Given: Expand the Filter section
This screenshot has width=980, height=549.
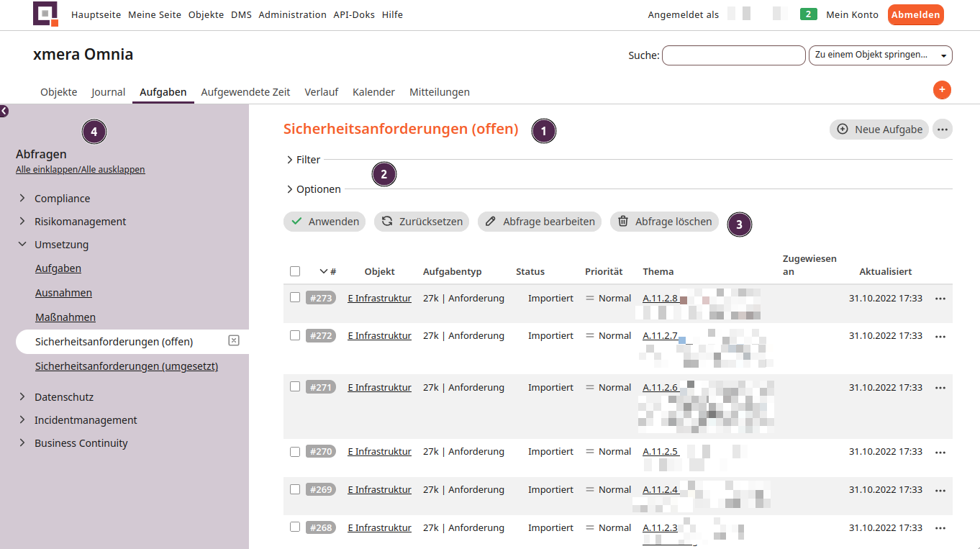Looking at the screenshot, I should (x=303, y=160).
